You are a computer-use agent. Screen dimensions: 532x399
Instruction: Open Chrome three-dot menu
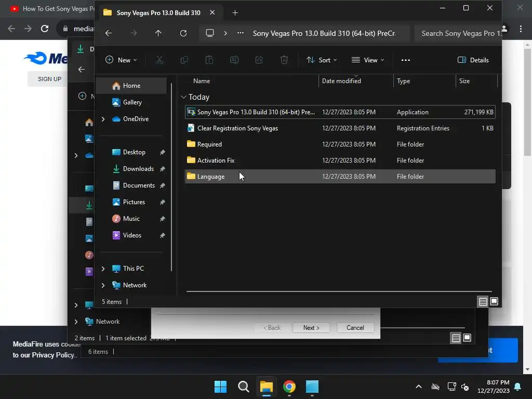tap(521, 29)
